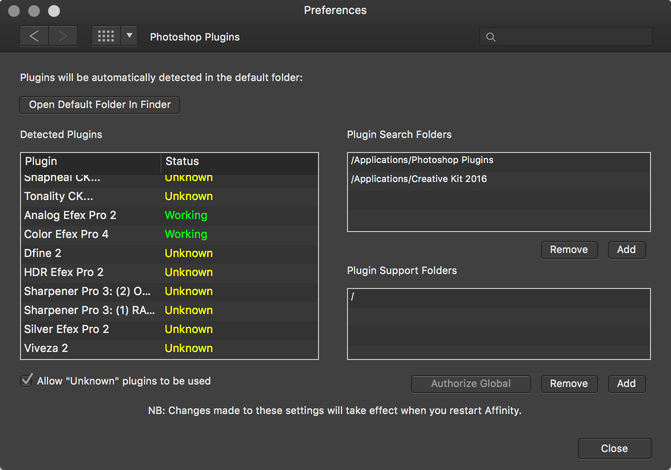Click Unknown status of Dfine 2

coord(189,253)
